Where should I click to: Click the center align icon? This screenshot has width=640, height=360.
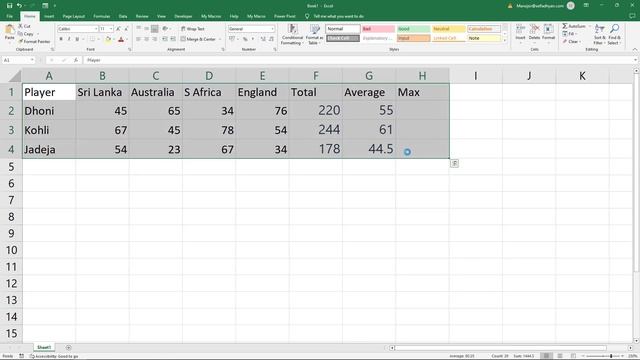point(147,39)
